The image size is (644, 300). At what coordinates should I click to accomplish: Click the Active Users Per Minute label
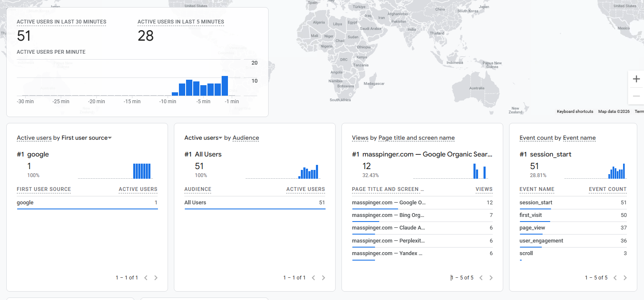pos(51,52)
